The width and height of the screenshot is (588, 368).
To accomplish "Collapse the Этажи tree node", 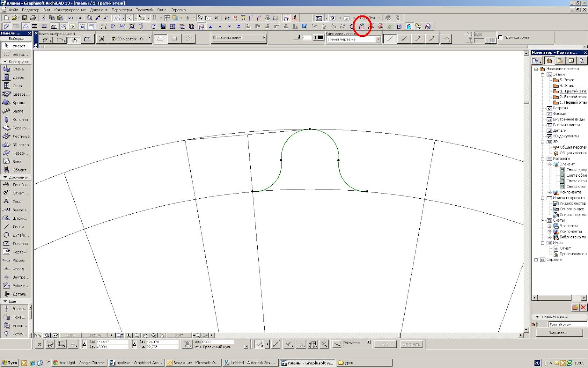I will click(543, 74).
